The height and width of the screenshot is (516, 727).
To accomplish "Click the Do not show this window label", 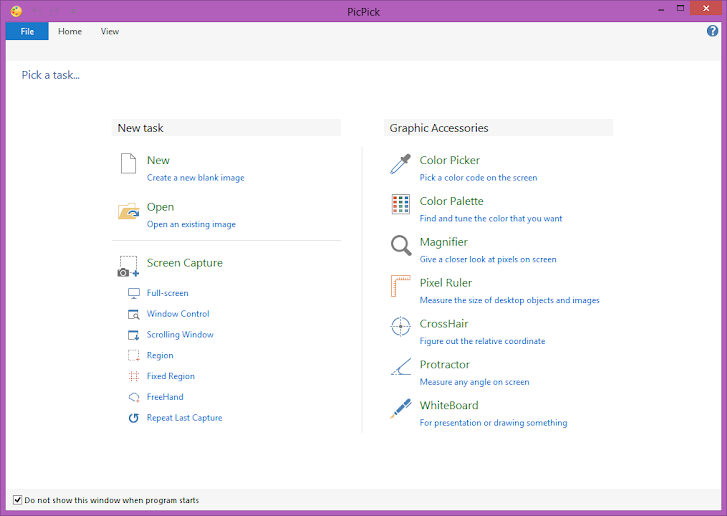I will click(x=111, y=500).
